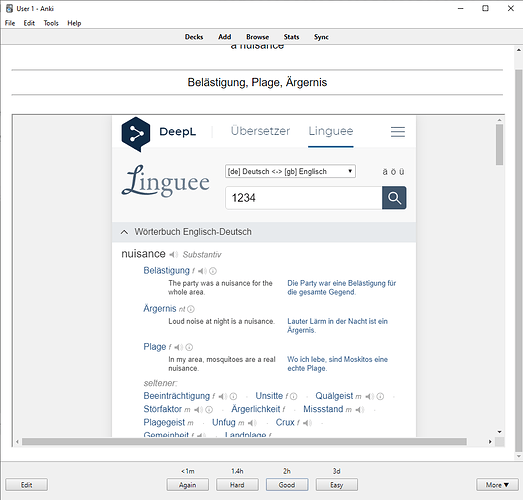The width and height of the screenshot is (523, 500).
Task: Rate the card Again
Action: click(188, 485)
